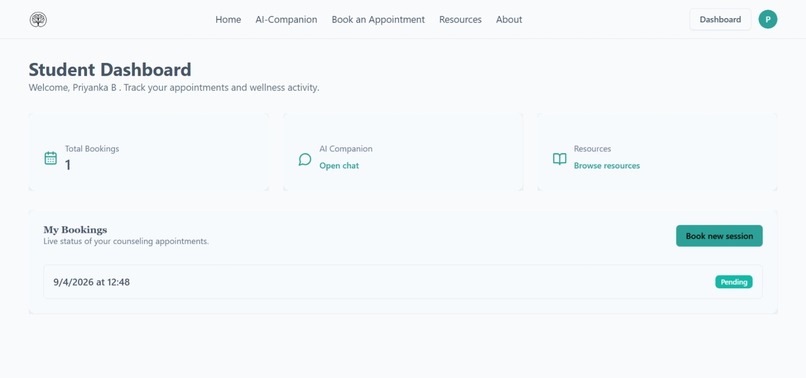Open the AI-Companion nav item
Screen dimensions: 806x378
click(x=286, y=20)
